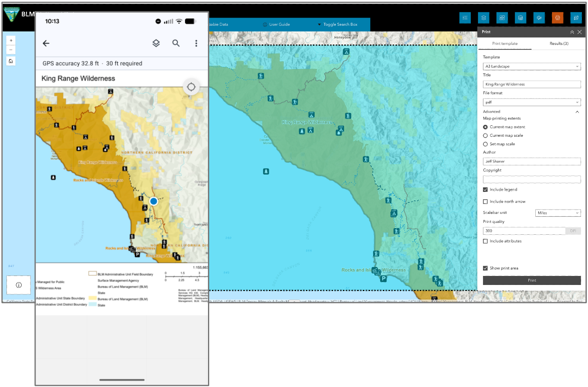Image resolution: width=588 pixels, height=387 pixels.
Task: Tap the layers icon in the phone app
Action: [x=156, y=43]
